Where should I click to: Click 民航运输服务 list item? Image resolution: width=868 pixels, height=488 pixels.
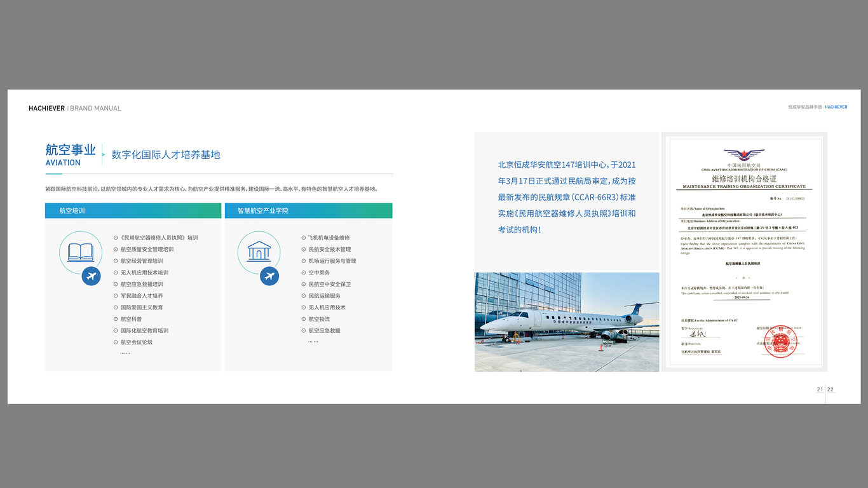(325, 295)
